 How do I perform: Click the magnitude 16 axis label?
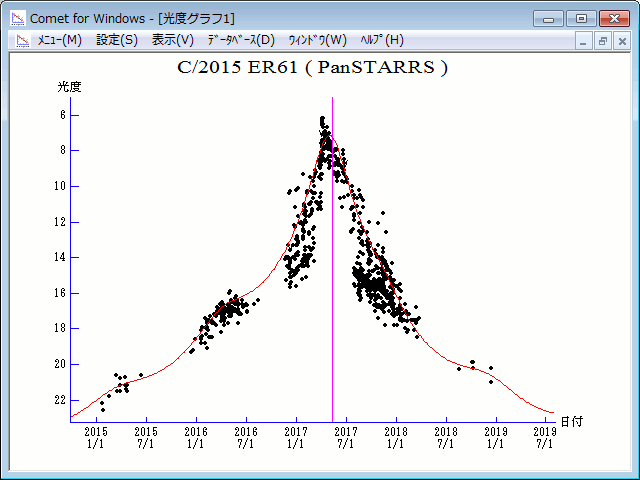tap(60, 293)
